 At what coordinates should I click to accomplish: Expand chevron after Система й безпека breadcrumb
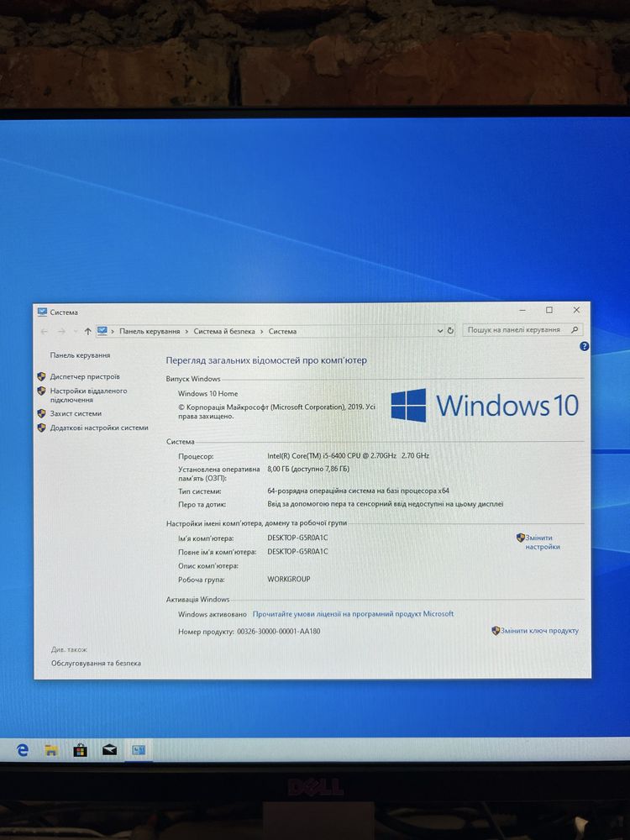click(261, 332)
